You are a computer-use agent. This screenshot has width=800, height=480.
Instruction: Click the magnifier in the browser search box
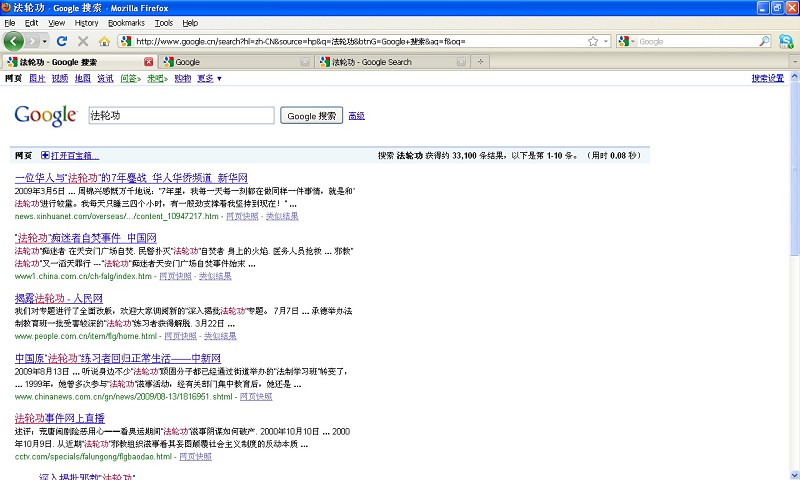click(765, 41)
